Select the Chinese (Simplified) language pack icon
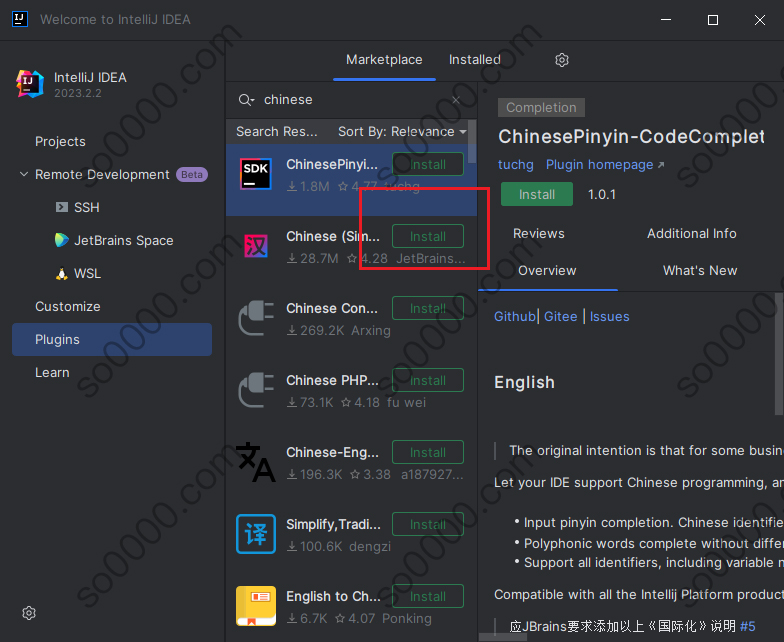Screen dimensions: 784x642 click(x=256, y=246)
